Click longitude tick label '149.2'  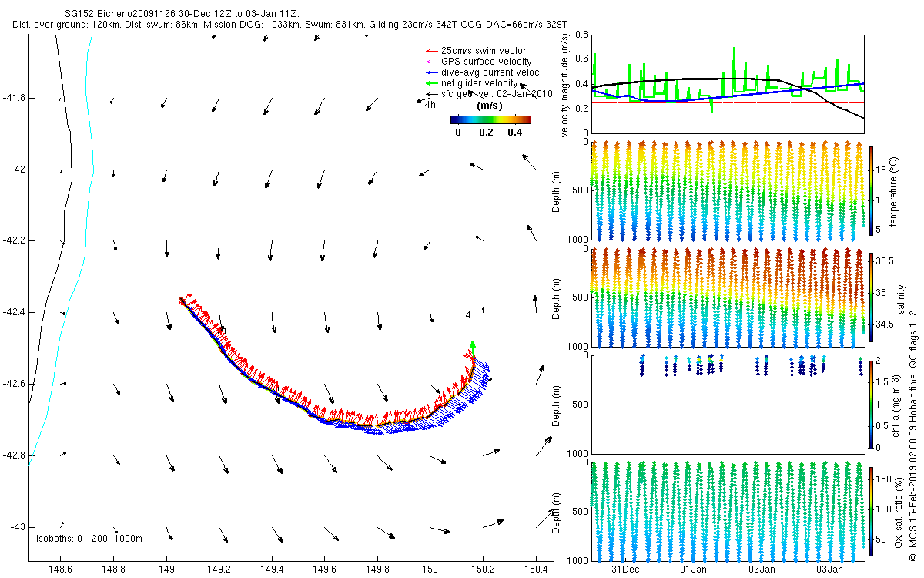[219, 570]
